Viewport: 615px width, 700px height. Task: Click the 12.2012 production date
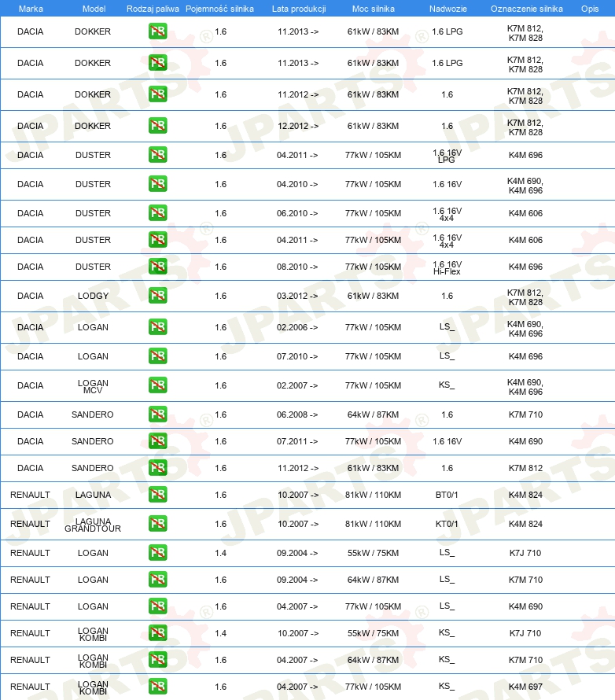(x=298, y=126)
